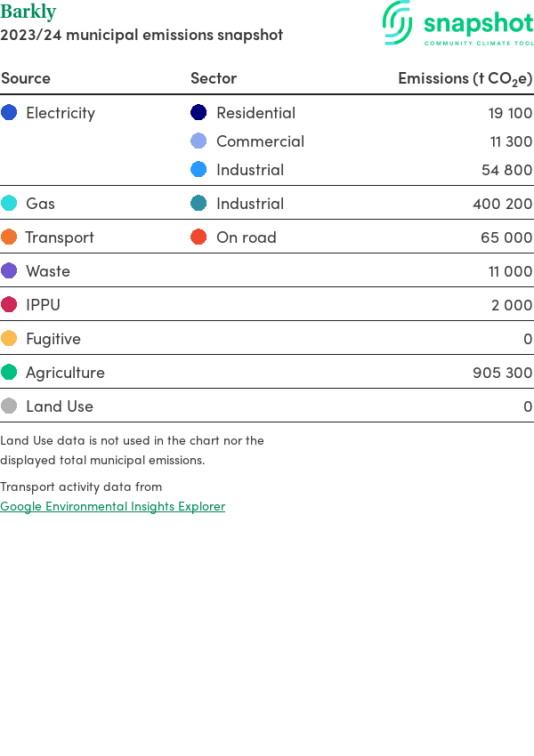Viewport: 534px width, 756px height.
Task: Select the red On road sector dot
Action: (x=198, y=237)
